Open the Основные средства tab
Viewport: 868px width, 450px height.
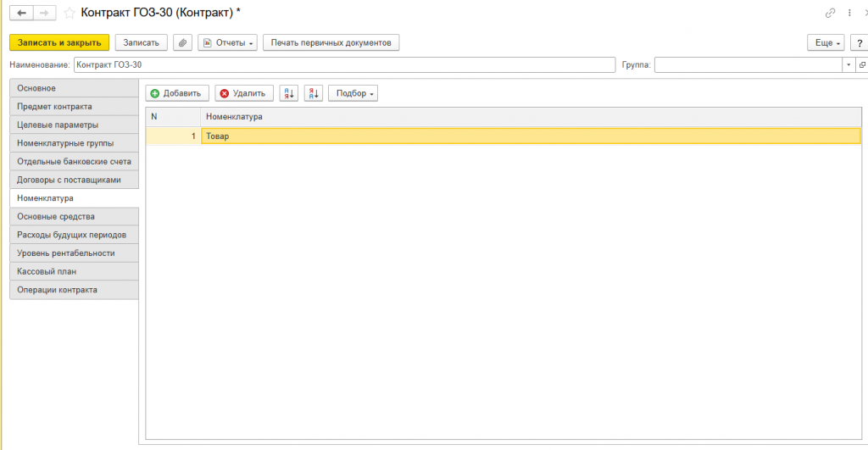tap(75, 216)
